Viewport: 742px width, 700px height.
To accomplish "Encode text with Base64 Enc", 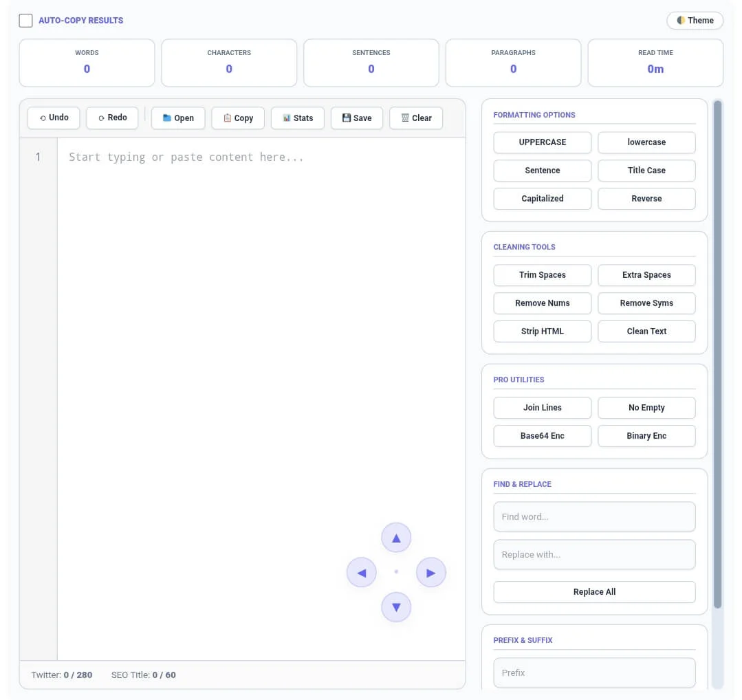I will [542, 435].
